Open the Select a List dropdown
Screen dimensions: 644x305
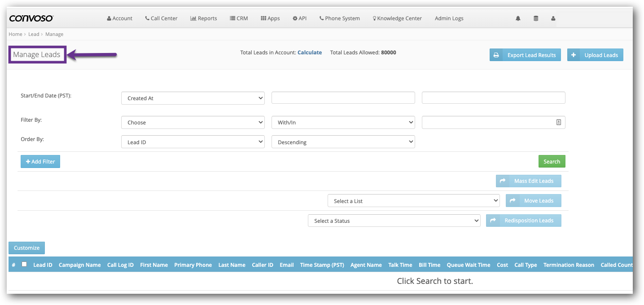[x=413, y=201]
